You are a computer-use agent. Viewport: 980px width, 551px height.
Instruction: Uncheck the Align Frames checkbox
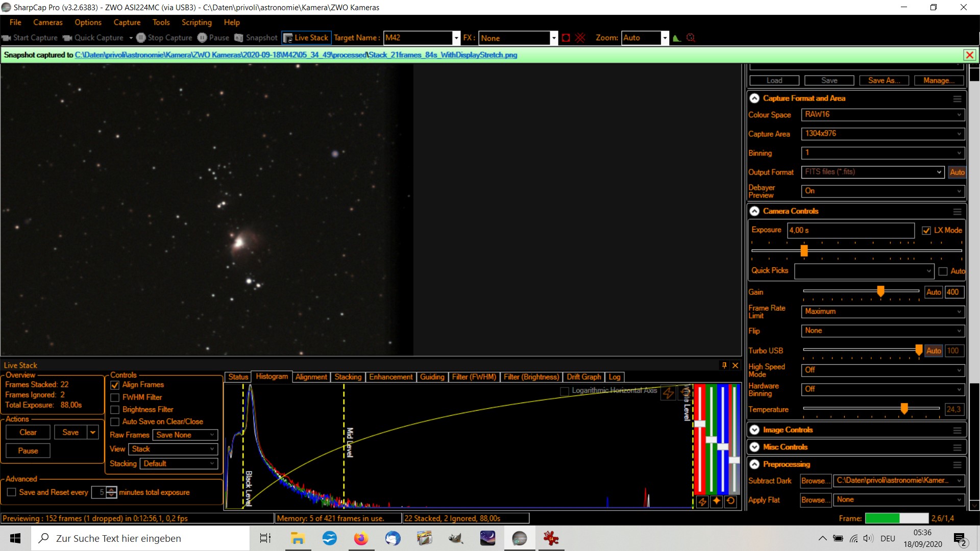click(x=115, y=385)
